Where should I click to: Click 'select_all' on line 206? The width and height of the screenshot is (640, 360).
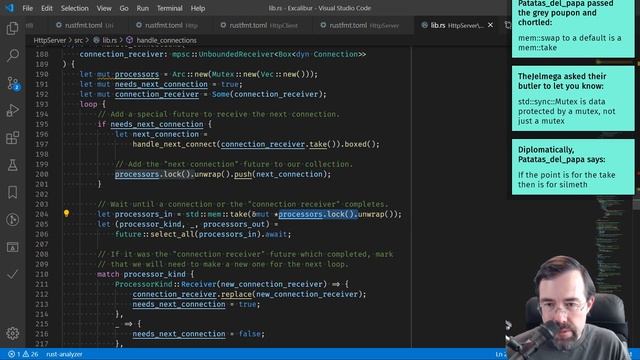(x=172, y=234)
